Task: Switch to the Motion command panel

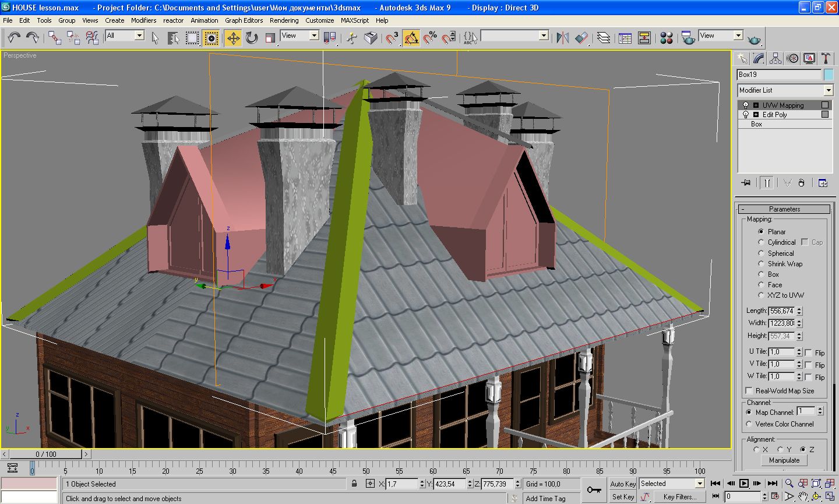Action: [x=792, y=58]
